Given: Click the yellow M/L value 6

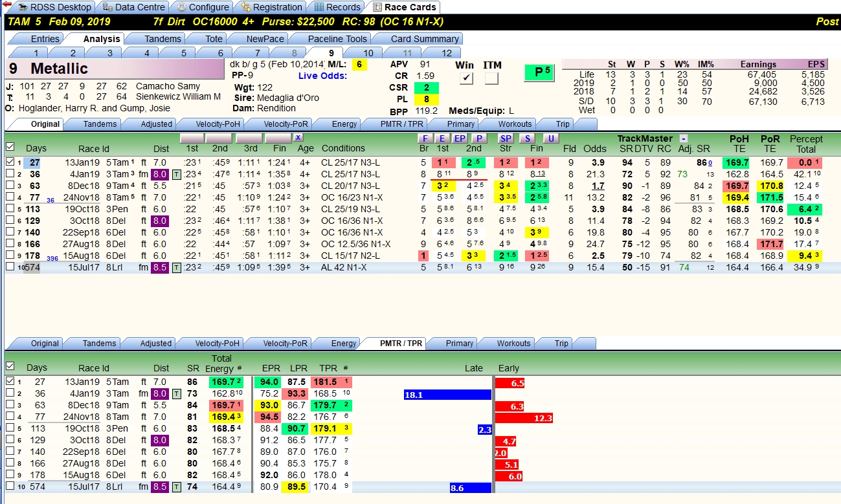Looking at the screenshot, I should point(360,64).
